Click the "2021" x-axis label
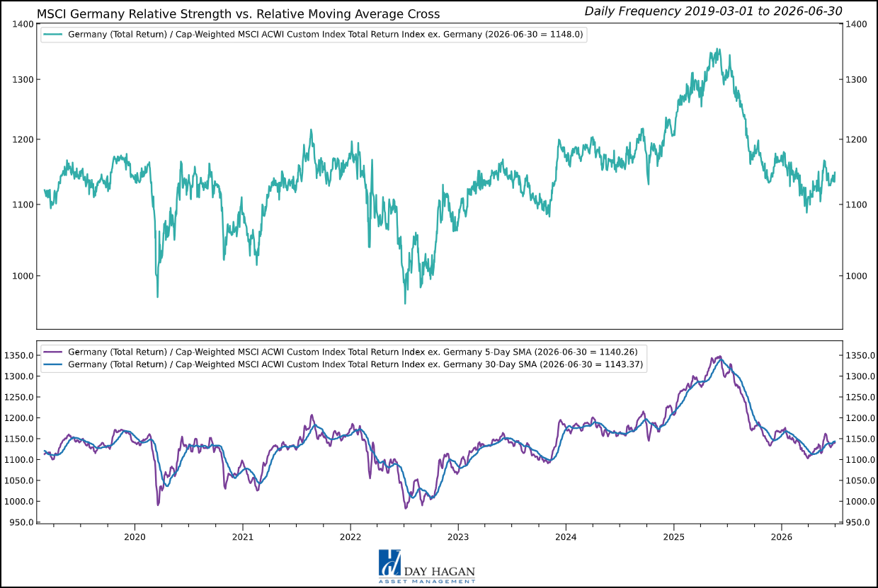Image resolution: width=878 pixels, height=588 pixels. (x=242, y=536)
